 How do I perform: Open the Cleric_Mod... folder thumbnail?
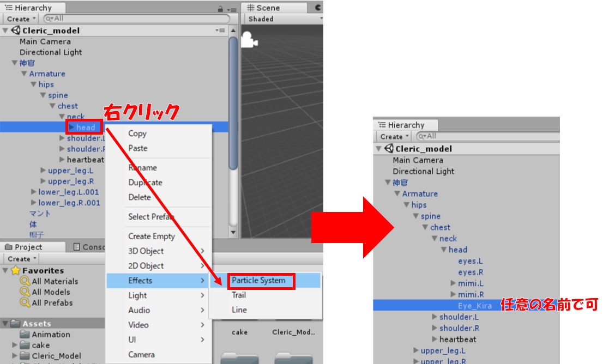point(290,357)
